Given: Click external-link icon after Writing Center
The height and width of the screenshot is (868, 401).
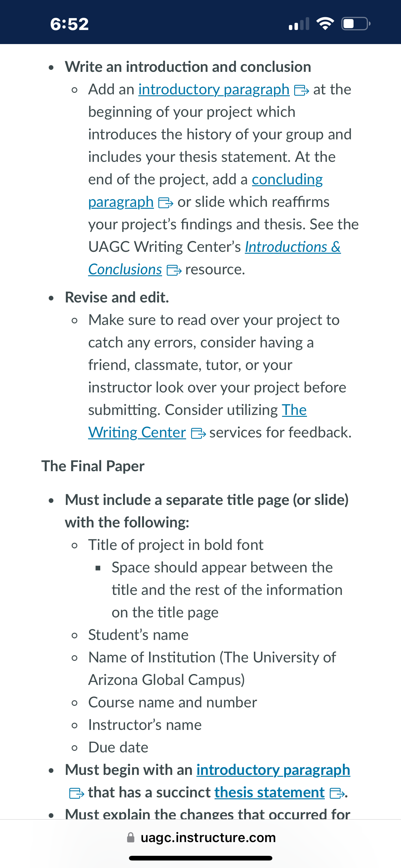Looking at the screenshot, I should pyautogui.click(x=198, y=433).
